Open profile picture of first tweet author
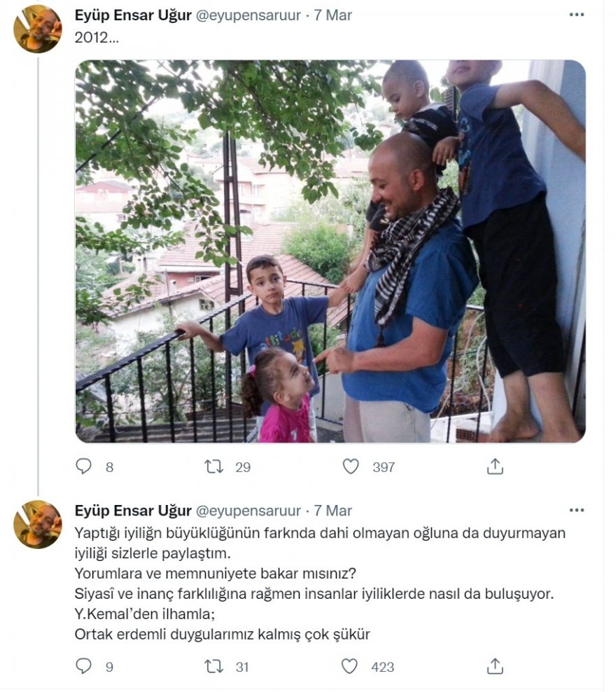This screenshot has width=616, height=692. click(38, 29)
